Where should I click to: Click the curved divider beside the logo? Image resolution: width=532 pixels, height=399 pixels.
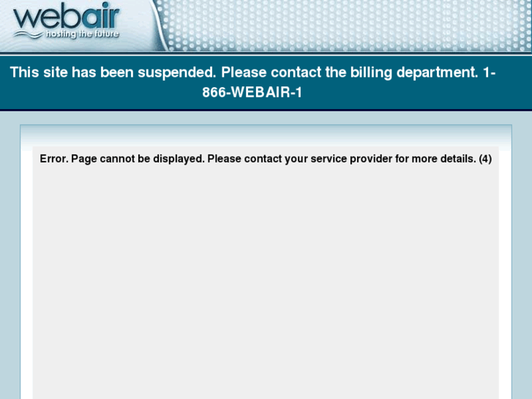coord(158,26)
